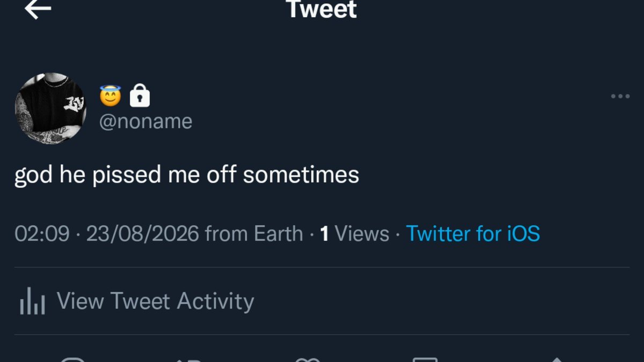Open the three-dot more options menu
644x362 pixels.
[620, 97]
